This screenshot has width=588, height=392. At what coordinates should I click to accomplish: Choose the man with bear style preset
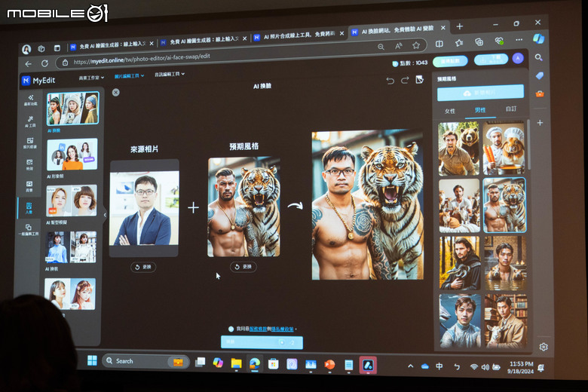[458, 149]
